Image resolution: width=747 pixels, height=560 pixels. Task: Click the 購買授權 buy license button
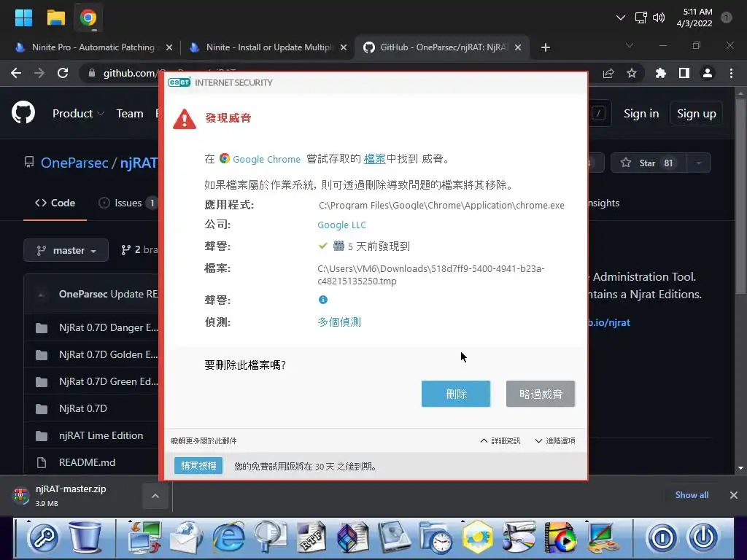point(198,466)
